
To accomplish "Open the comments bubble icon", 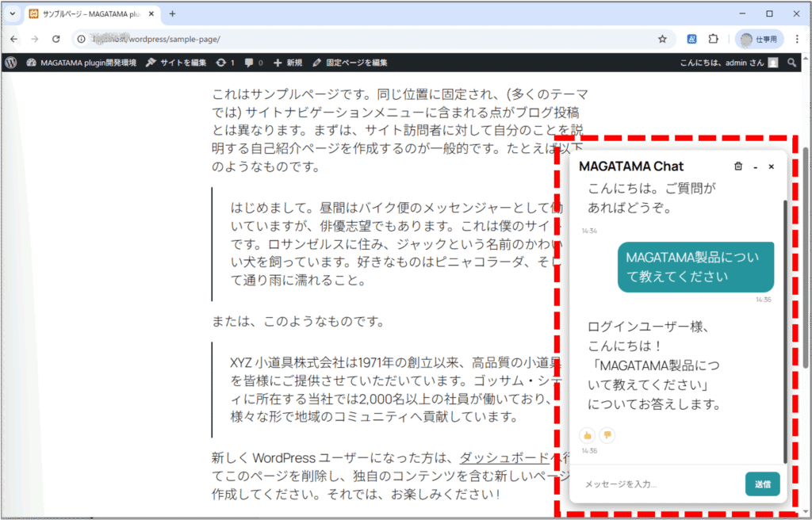I will click(x=254, y=63).
